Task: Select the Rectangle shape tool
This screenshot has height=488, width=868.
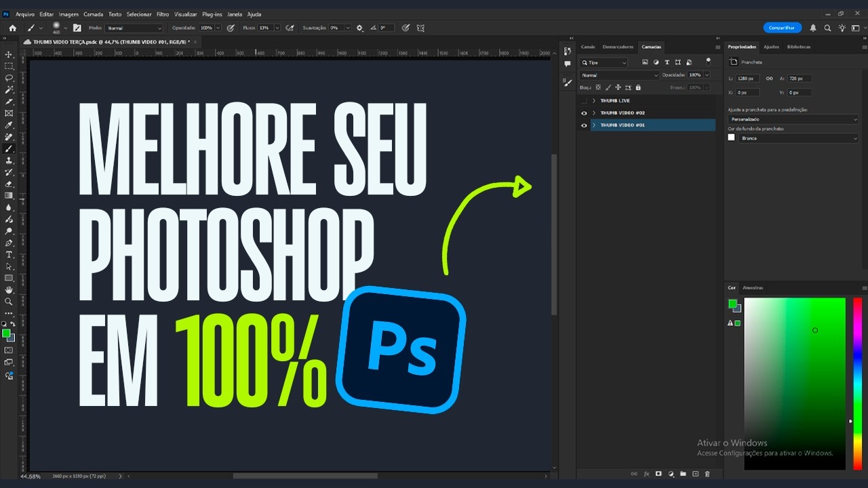Action: pyautogui.click(x=9, y=278)
